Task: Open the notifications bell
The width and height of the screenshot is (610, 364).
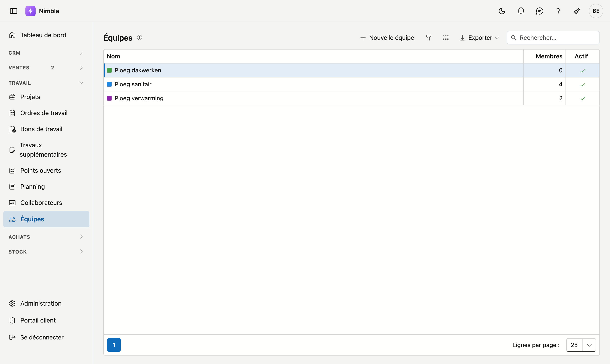Action: (x=521, y=11)
